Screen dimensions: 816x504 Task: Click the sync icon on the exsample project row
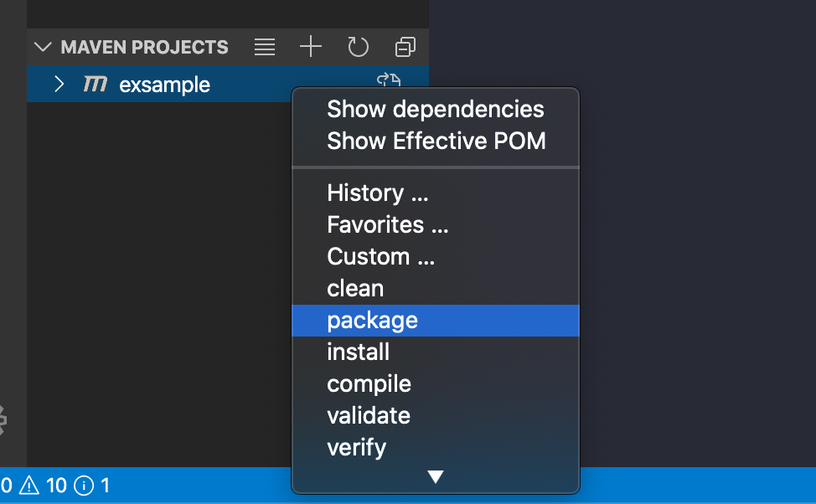(387, 80)
